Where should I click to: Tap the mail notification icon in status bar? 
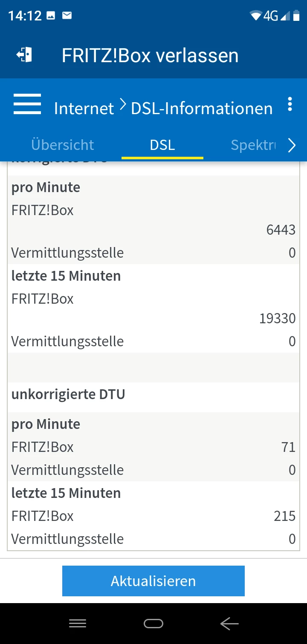point(67,16)
